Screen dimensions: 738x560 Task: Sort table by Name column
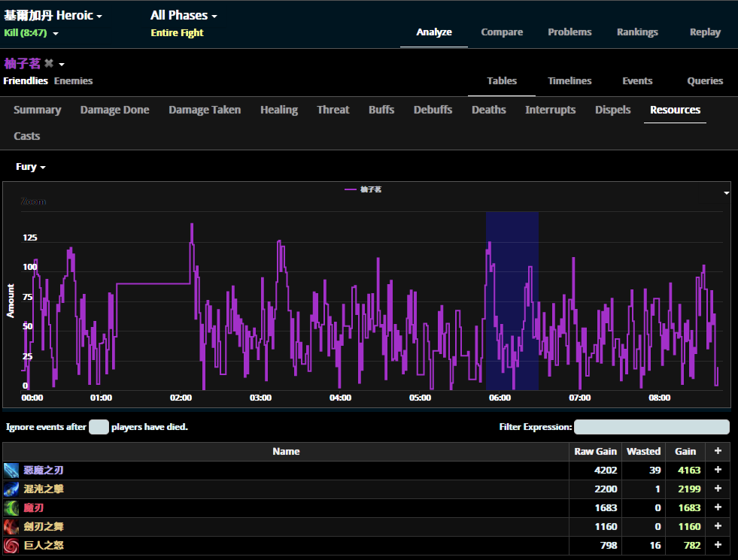tap(286, 452)
